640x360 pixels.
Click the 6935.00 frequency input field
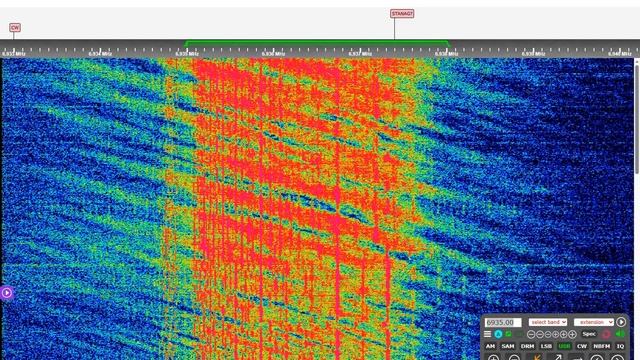click(503, 322)
